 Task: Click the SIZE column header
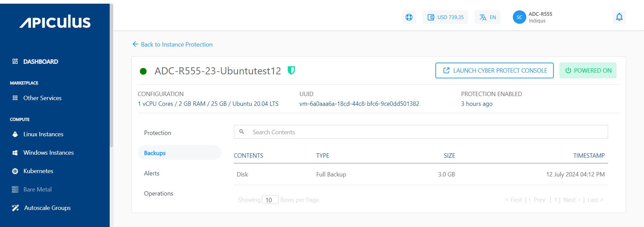[449, 156]
